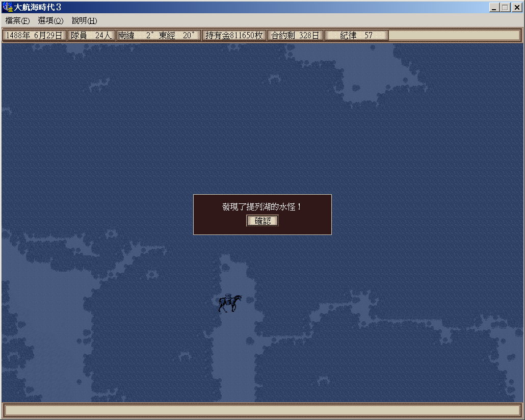Screen dimensions: 525x420
Task: Select the 合約剩 328日 contract cell
Action: pos(295,36)
